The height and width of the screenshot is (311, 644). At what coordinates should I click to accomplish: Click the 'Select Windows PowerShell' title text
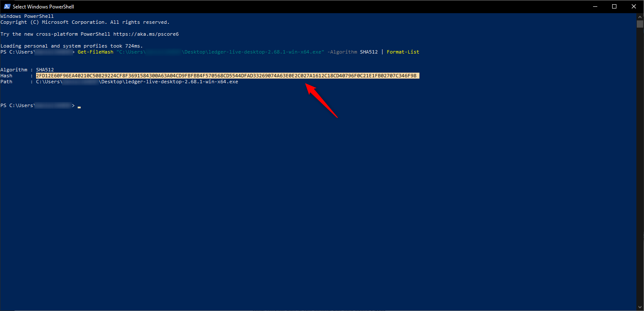43,7
